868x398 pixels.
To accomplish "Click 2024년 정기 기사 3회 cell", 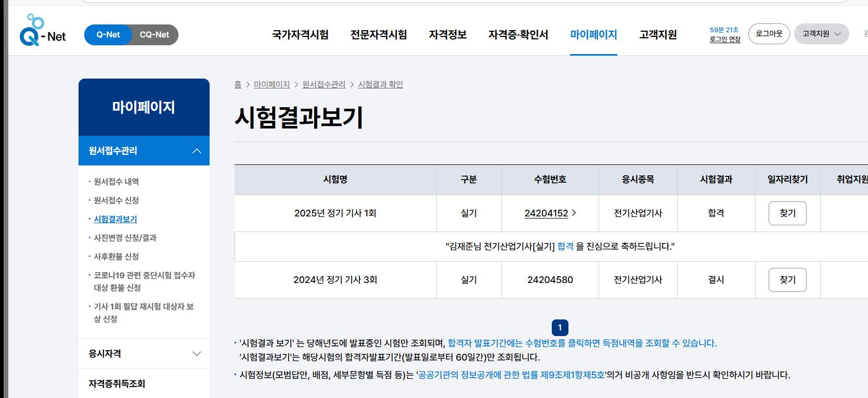I will (x=335, y=280).
